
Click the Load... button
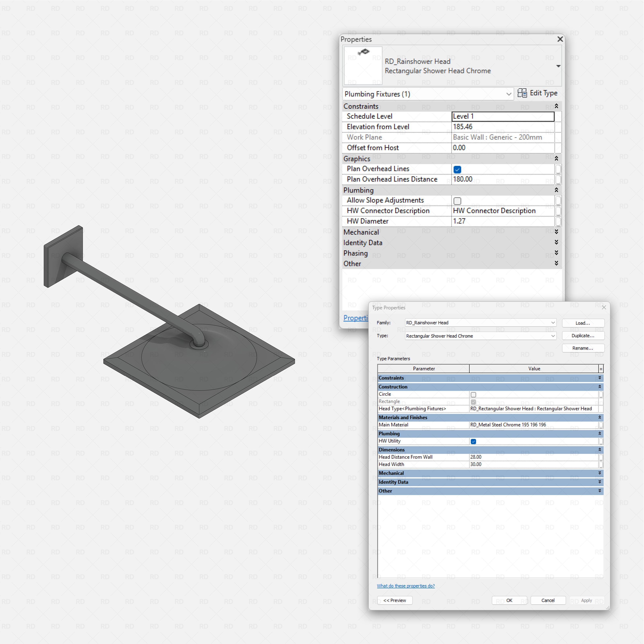click(583, 323)
